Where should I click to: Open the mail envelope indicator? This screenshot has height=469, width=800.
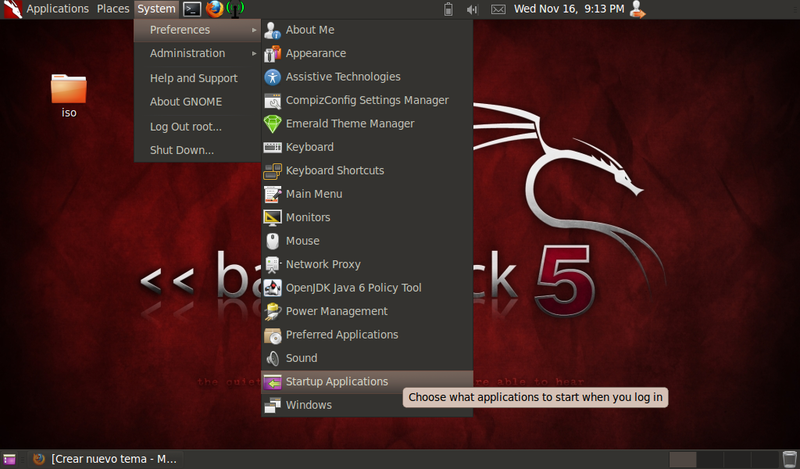pos(498,9)
